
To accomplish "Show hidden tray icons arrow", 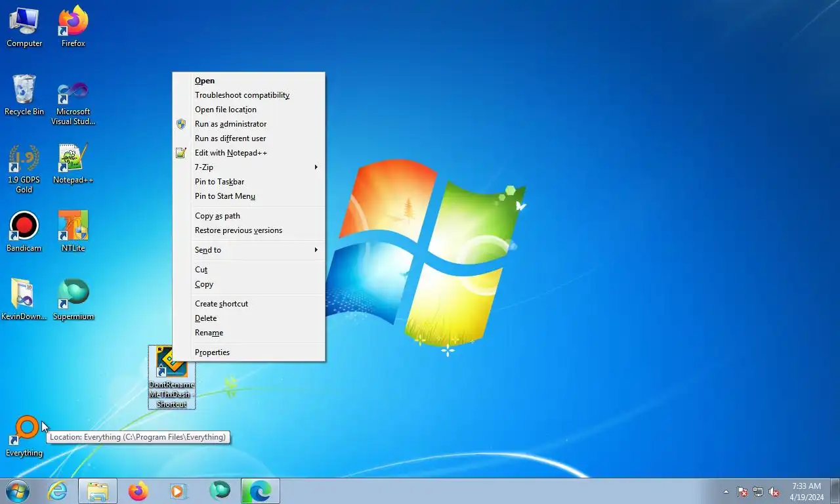I will 726,492.
